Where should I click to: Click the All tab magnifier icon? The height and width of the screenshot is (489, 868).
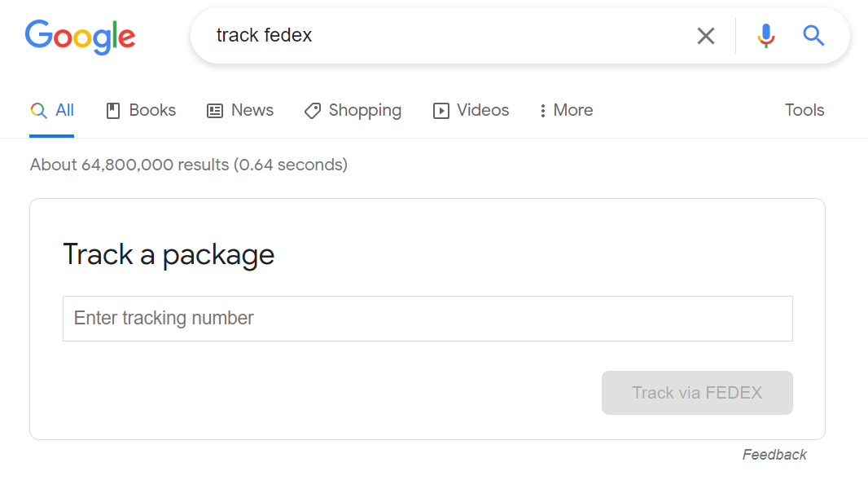tap(37, 109)
